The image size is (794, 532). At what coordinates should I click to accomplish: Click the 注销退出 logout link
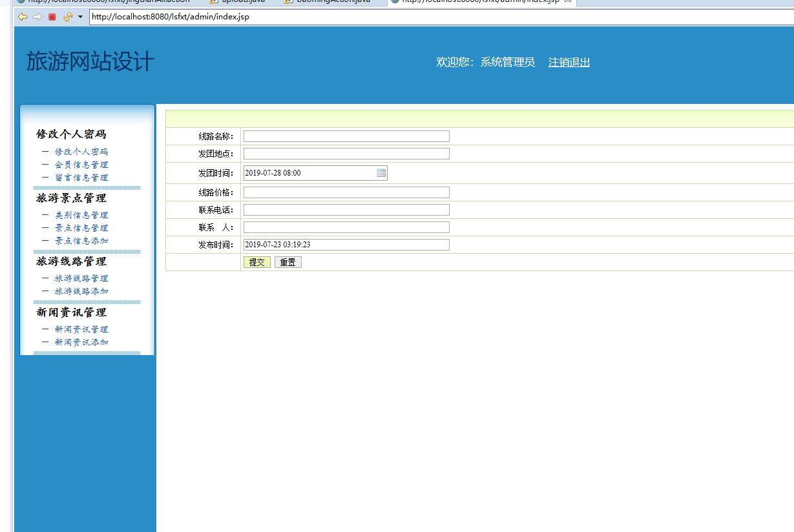569,62
